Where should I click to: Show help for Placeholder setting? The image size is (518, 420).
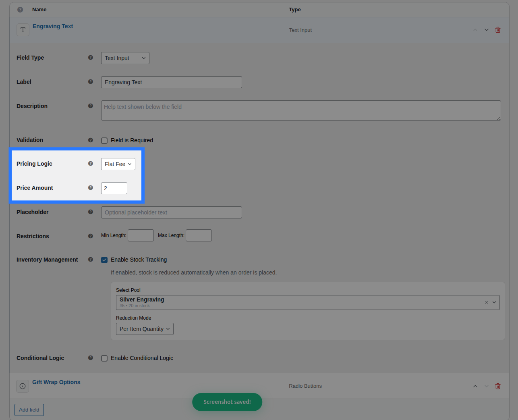click(91, 212)
